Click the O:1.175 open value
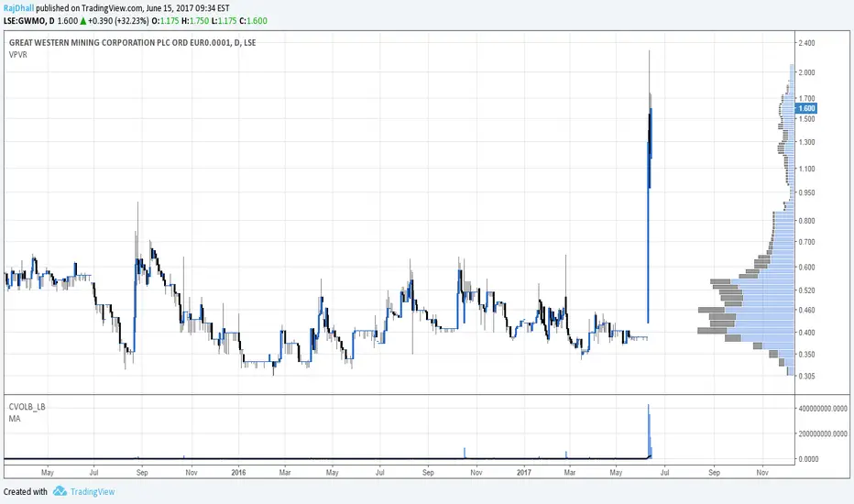 [165, 21]
